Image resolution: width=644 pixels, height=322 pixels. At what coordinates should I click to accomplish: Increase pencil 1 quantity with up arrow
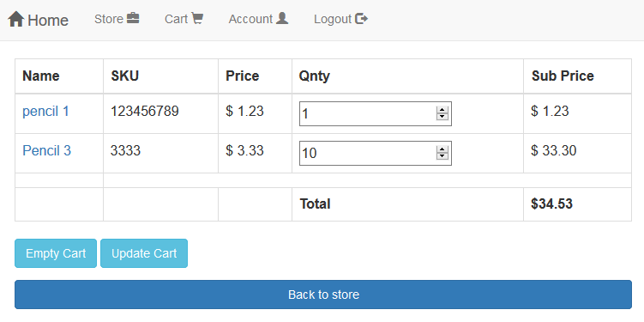pyautogui.click(x=442, y=110)
